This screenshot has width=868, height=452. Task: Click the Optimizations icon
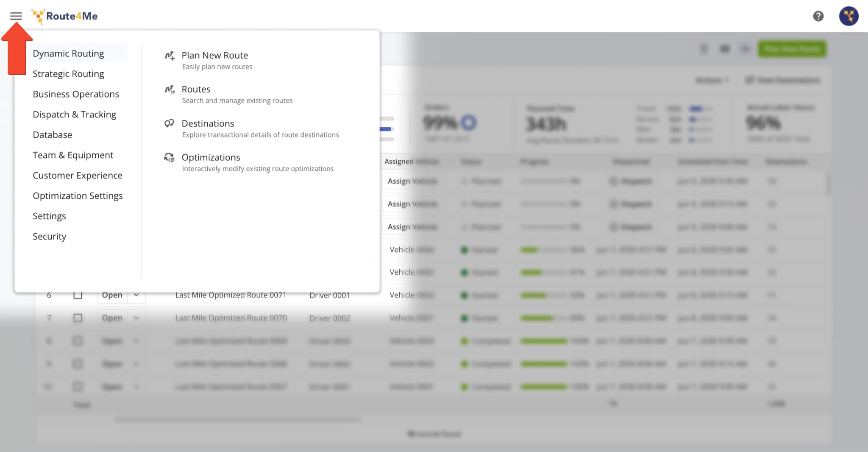(x=169, y=158)
